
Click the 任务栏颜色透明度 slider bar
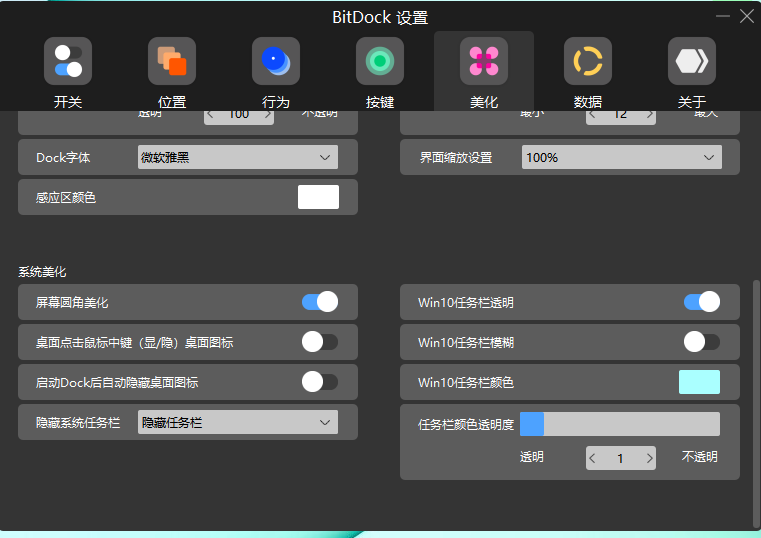pos(620,424)
